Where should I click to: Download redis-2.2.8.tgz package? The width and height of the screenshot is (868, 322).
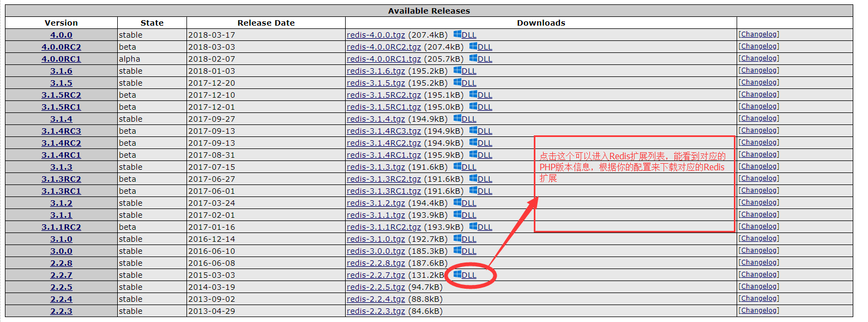pos(376,263)
